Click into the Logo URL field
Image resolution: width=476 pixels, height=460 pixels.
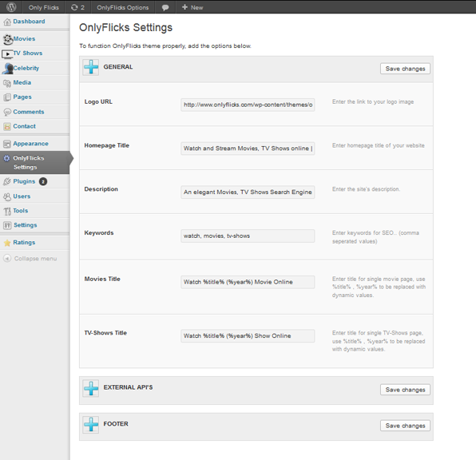point(248,105)
